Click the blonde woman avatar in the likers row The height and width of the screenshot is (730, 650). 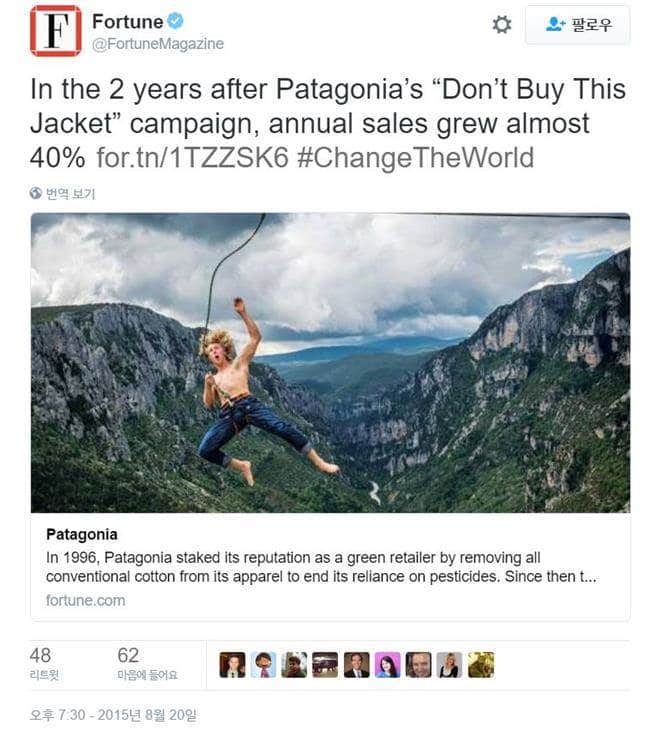click(449, 665)
